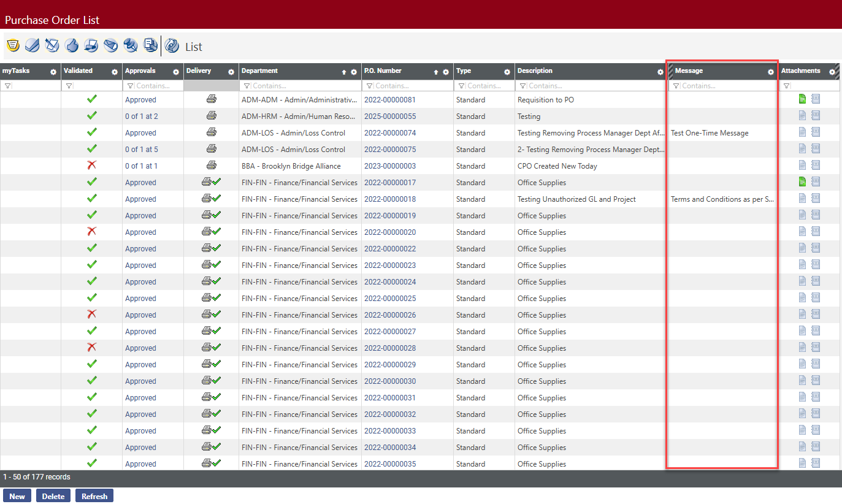Click the Refresh button
The width and height of the screenshot is (842, 504).
pos(94,496)
